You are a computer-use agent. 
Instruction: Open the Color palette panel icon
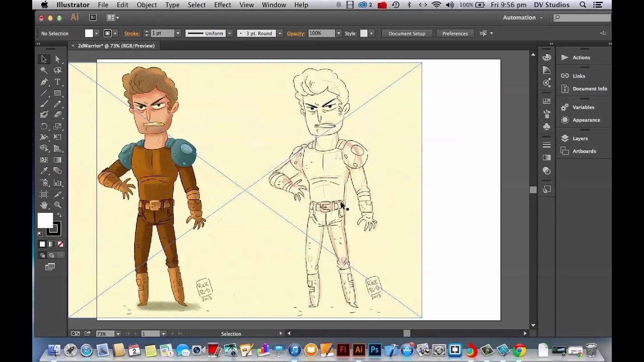tap(547, 57)
